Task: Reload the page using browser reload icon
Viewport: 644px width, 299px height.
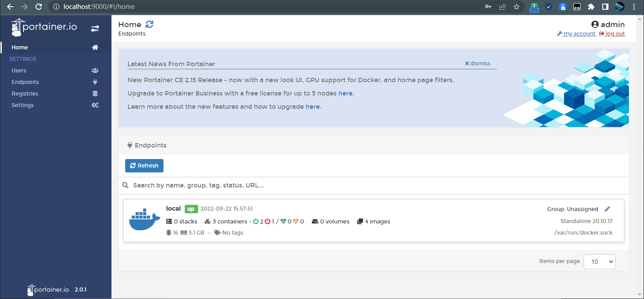Action: tap(39, 7)
